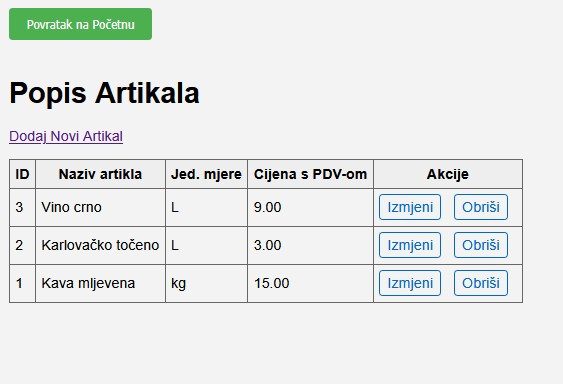Click the 9.00 price cell
Image resolution: width=563 pixels, height=384 pixels.
[x=311, y=207]
